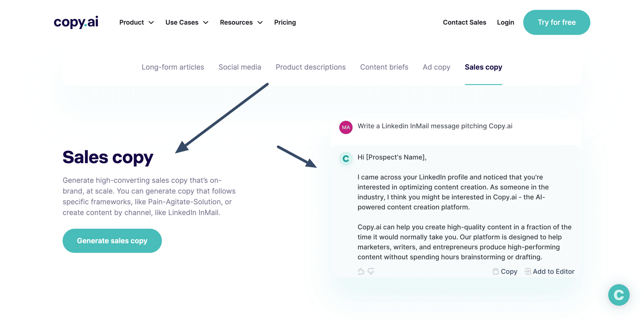Open the chat widget bubble in bottom corner
Image resolution: width=644 pixels, height=320 pixels.
click(x=619, y=295)
